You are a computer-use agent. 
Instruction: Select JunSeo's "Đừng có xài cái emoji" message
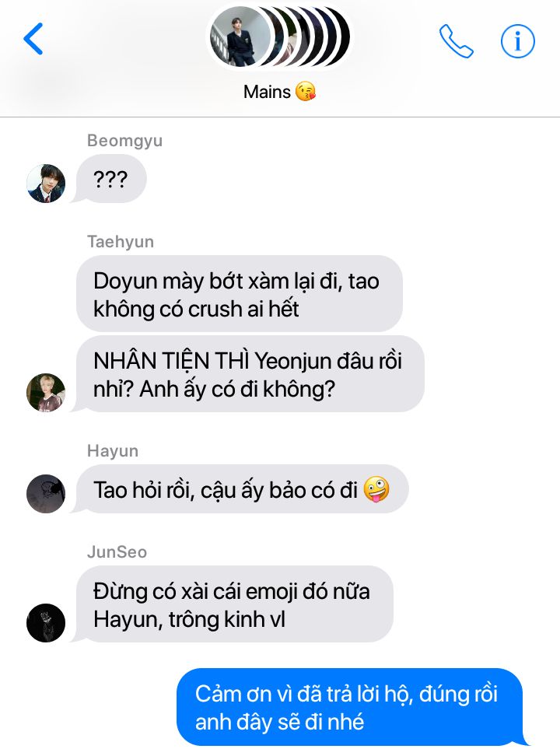pos(235,604)
